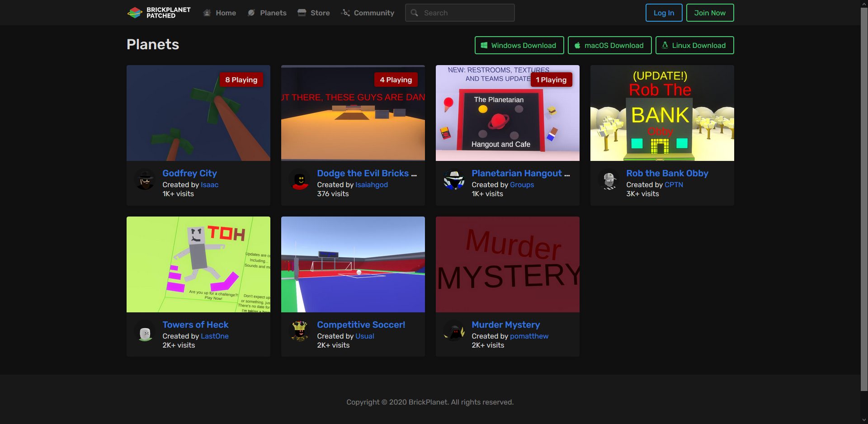Visit creator pomatthew's profile link
The height and width of the screenshot is (424, 868).
pos(529,336)
